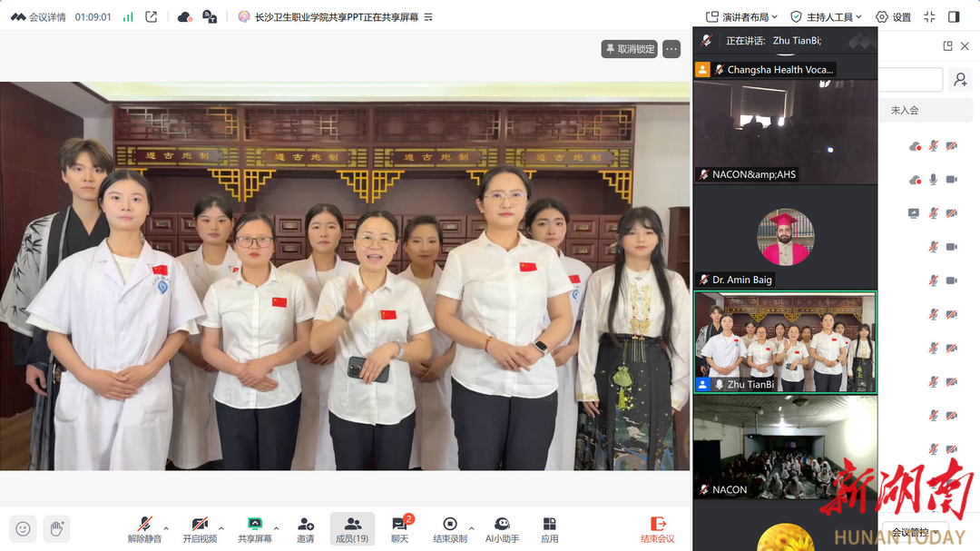The height and width of the screenshot is (551, 980).
Task: Turn on camera with 开启视频
Action: [200, 525]
